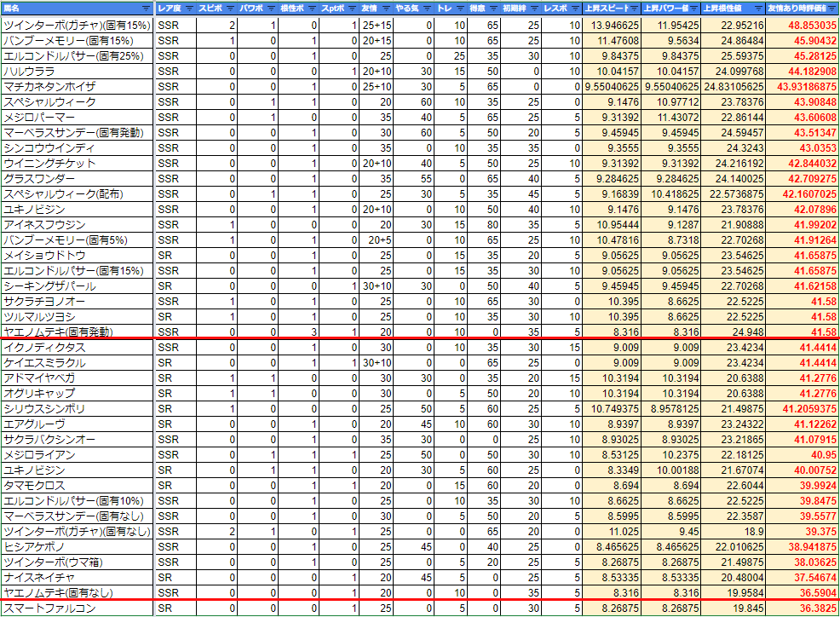Select the ツインターボ(ウマ箱) name cell
Viewport: 840px width, 617px height.
(78, 562)
